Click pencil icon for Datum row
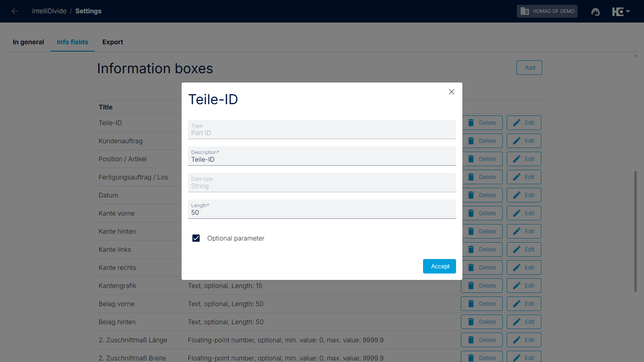This screenshot has width=644, height=362. click(x=517, y=195)
